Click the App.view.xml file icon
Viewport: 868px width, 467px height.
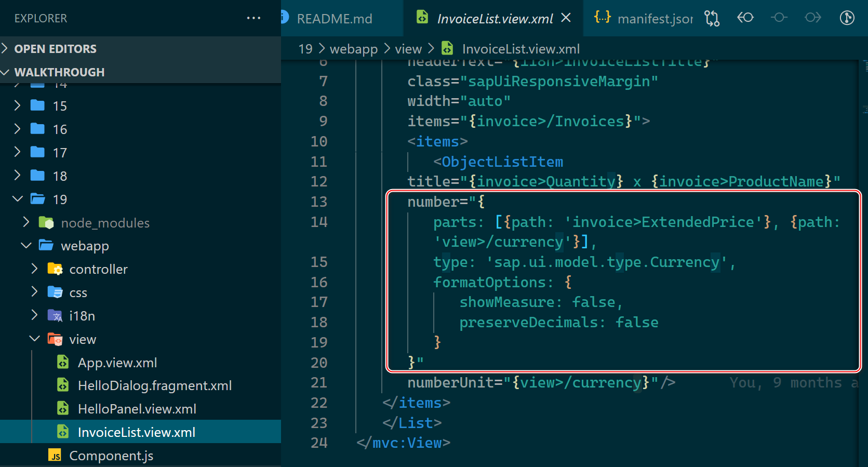point(63,362)
